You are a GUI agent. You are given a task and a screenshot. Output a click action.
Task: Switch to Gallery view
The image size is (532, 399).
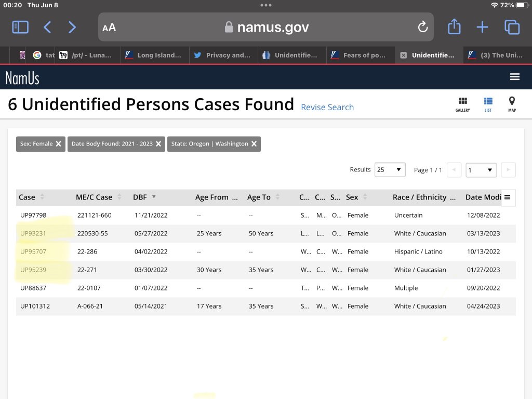(x=462, y=104)
